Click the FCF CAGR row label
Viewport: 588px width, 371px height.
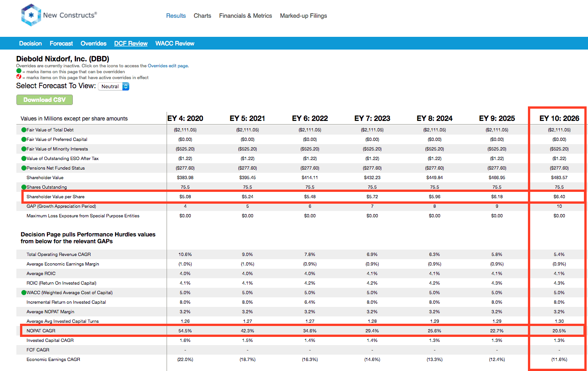pyautogui.click(x=38, y=350)
